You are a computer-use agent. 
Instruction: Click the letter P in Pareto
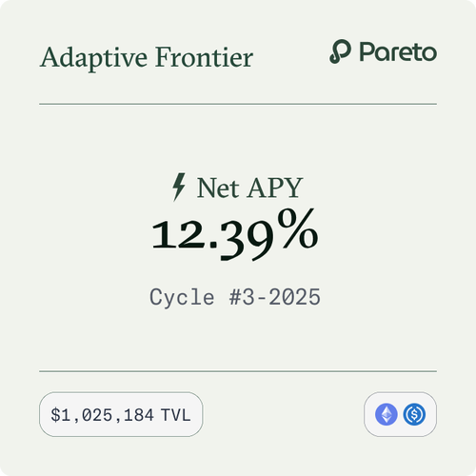(367, 51)
